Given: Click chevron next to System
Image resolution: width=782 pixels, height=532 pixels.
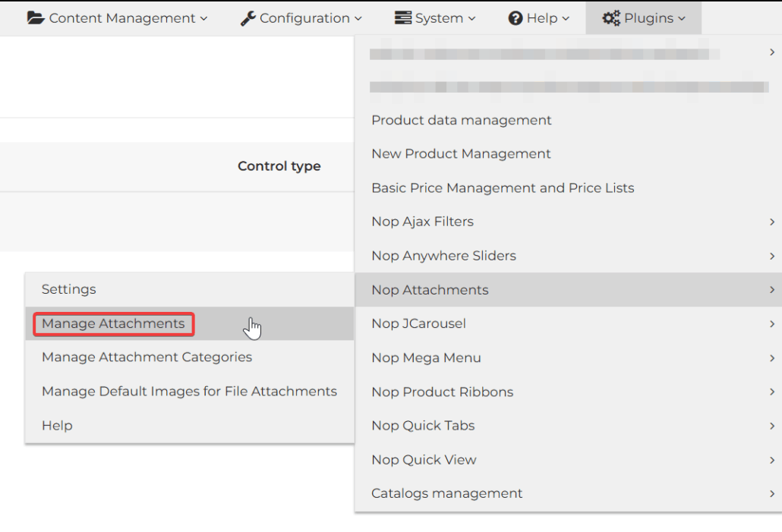Looking at the screenshot, I should pyautogui.click(x=471, y=19).
